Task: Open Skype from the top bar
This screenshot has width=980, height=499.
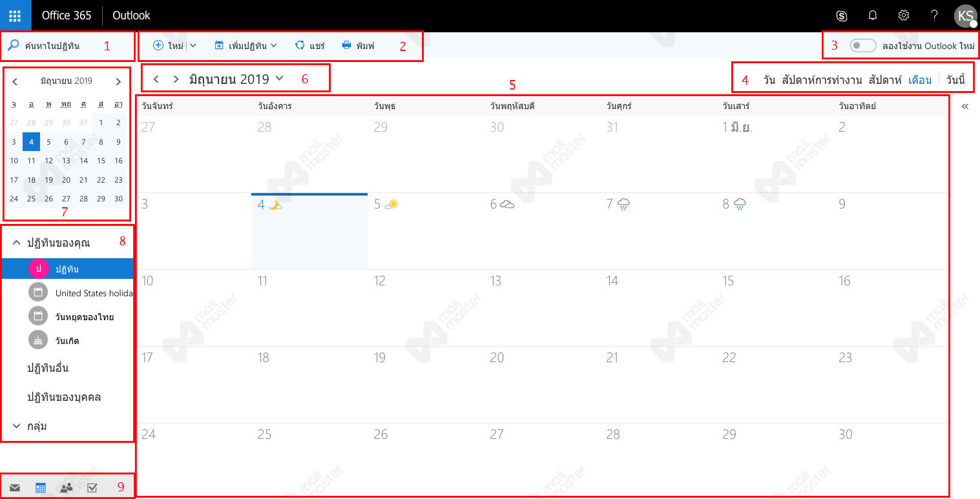Action: tap(841, 15)
